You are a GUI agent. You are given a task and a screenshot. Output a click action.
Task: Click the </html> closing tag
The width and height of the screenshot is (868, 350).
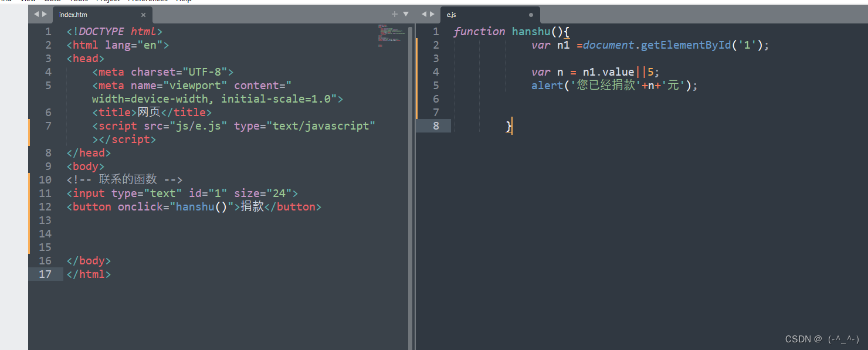[89, 274]
